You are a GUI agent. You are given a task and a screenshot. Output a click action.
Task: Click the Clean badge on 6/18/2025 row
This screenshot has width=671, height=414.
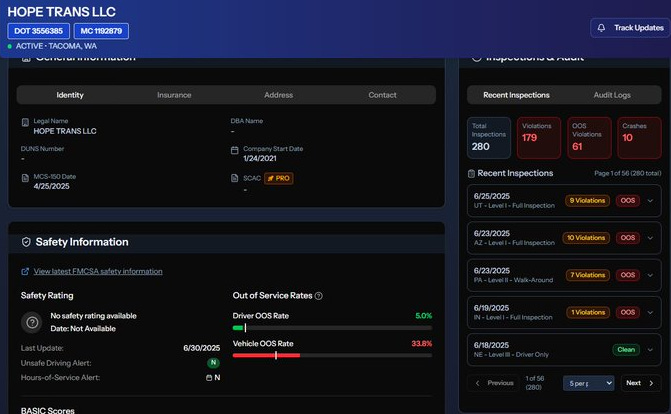[x=626, y=350]
